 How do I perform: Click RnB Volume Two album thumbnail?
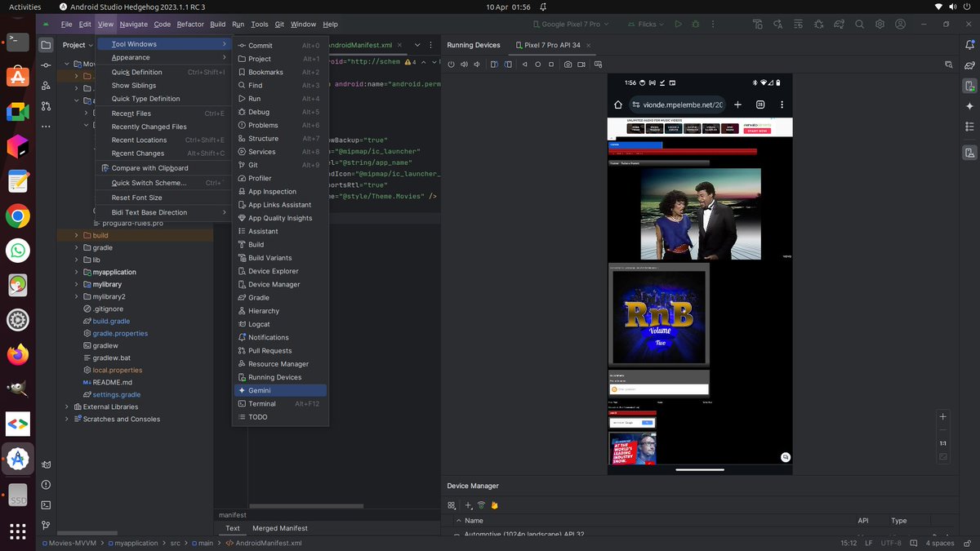(658, 317)
